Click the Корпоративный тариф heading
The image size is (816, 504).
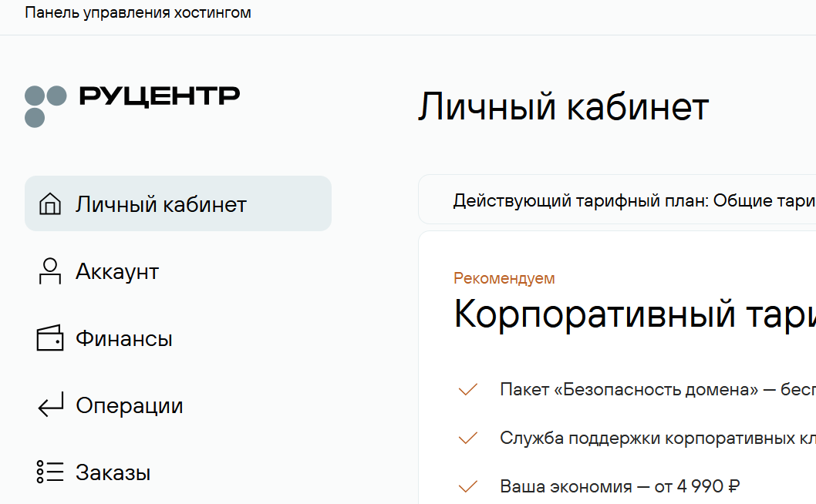(x=634, y=314)
